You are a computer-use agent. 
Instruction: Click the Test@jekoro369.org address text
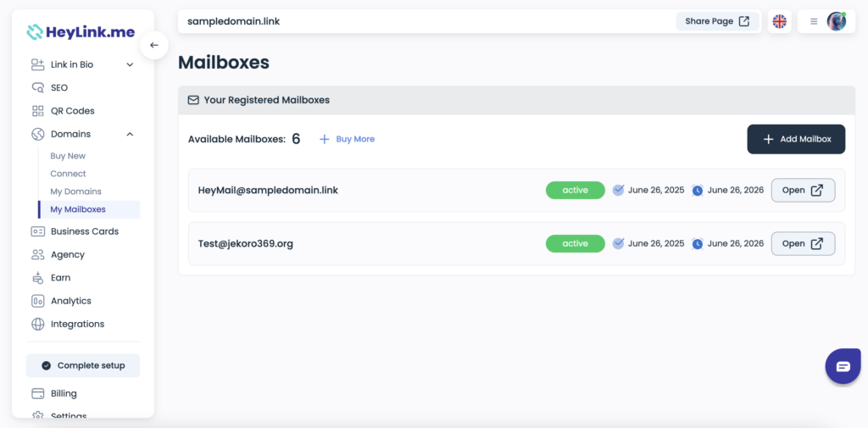tap(246, 243)
